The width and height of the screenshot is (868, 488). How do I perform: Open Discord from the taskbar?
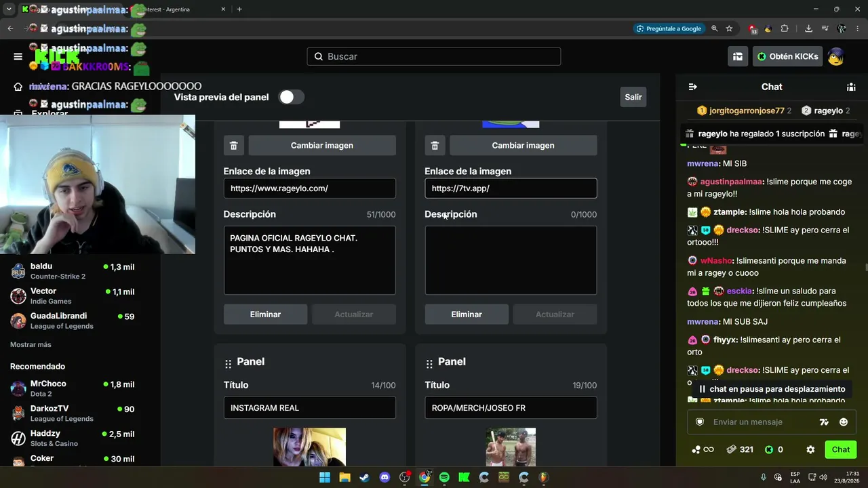coord(384,477)
